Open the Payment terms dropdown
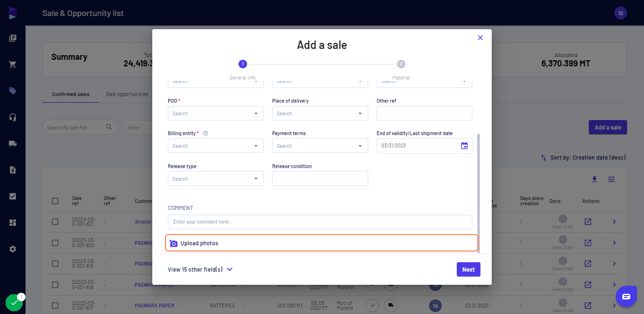644x314 pixels. 320,146
